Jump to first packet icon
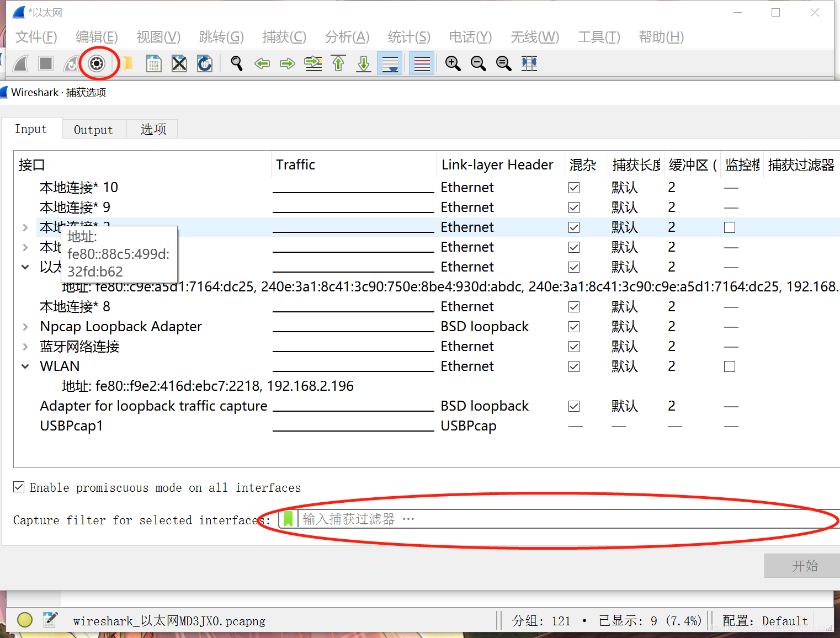Image resolution: width=840 pixels, height=638 pixels. 338,63
